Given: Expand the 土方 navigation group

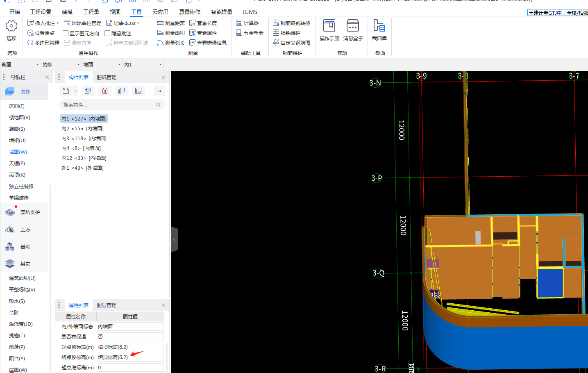Looking at the screenshot, I should click(24, 230).
